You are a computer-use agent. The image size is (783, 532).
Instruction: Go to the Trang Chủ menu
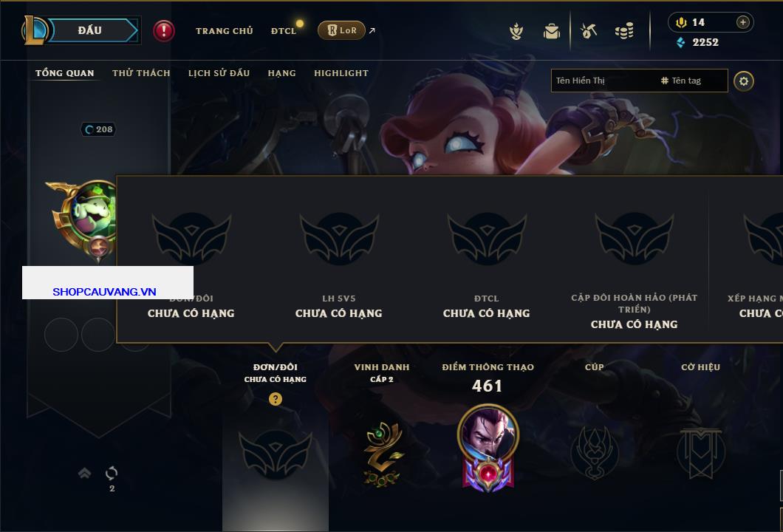[225, 31]
